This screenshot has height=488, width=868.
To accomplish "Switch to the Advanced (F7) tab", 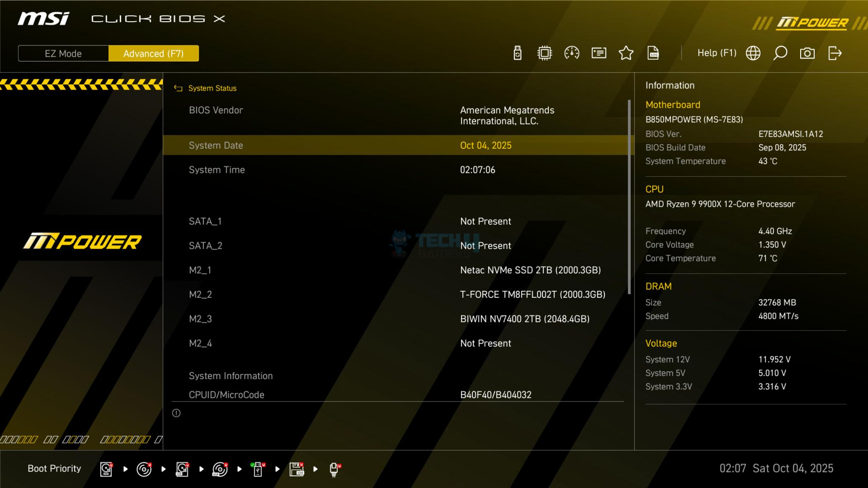I will coord(153,54).
